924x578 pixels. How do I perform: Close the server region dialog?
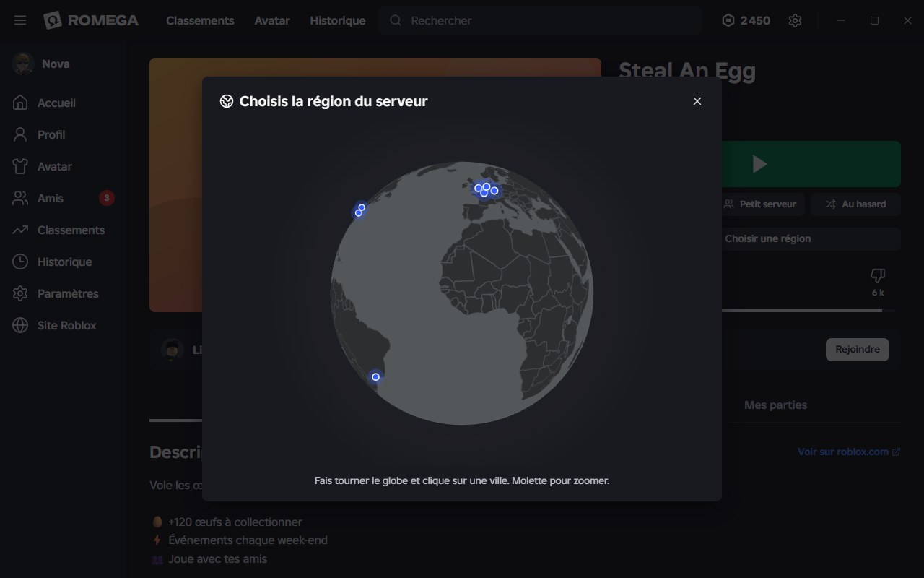(697, 101)
